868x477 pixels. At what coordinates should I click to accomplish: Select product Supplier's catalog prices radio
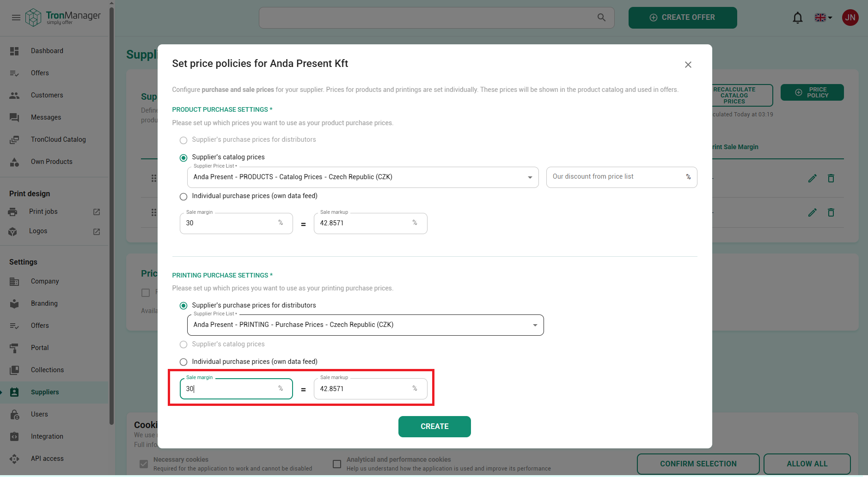(183, 157)
